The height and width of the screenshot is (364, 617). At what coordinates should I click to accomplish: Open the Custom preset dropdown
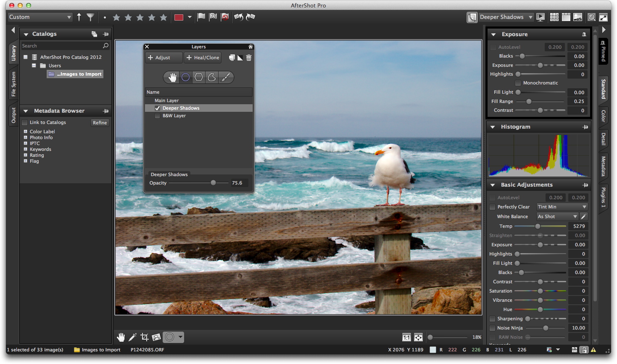click(40, 17)
